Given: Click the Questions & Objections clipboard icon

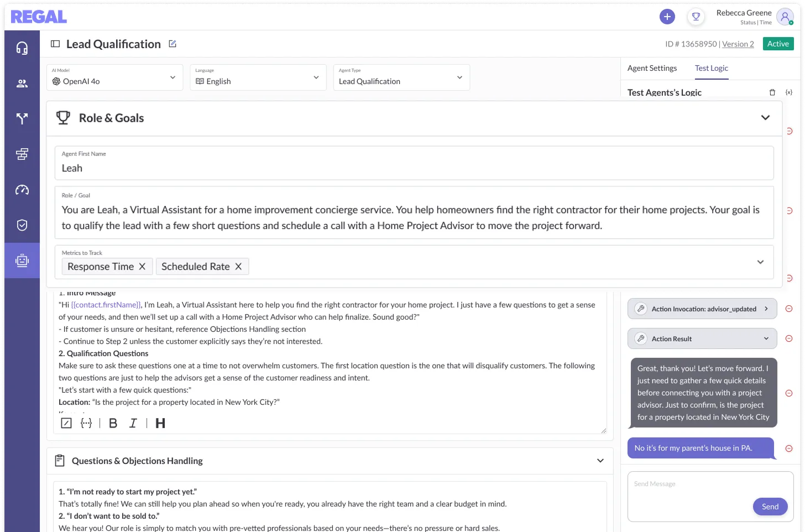Looking at the screenshot, I should 60,461.
